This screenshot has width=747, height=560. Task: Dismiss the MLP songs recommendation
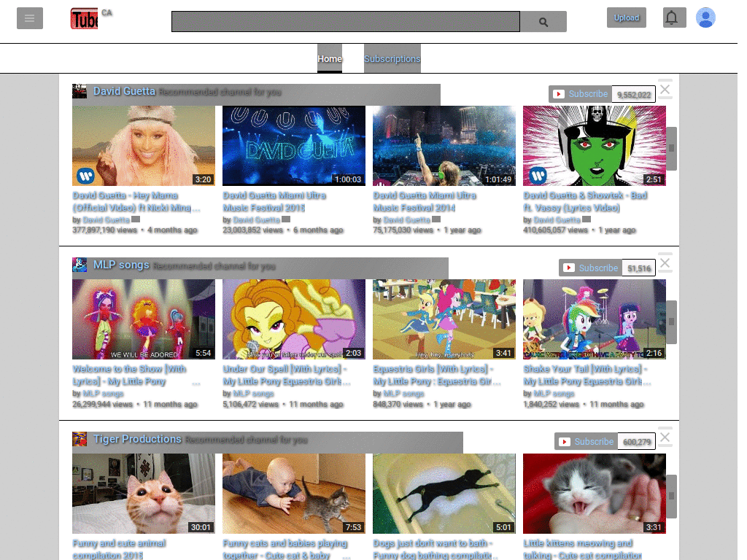[665, 262]
